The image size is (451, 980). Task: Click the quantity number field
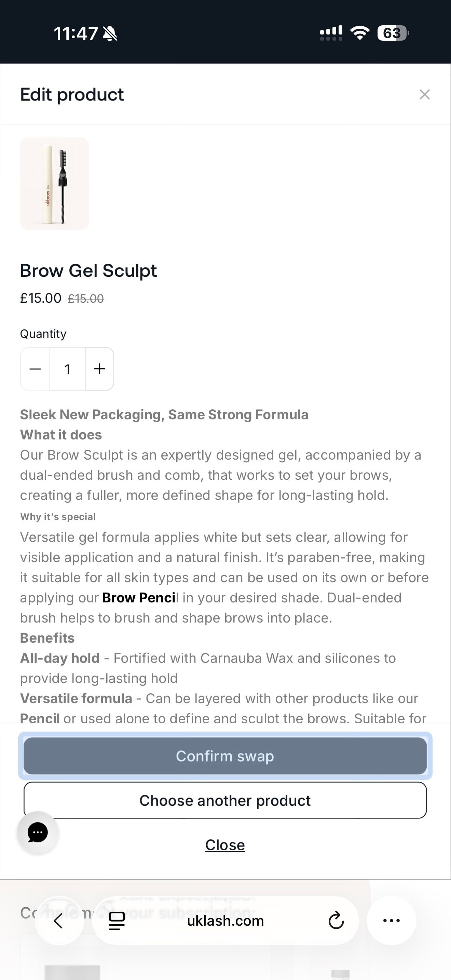68,369
